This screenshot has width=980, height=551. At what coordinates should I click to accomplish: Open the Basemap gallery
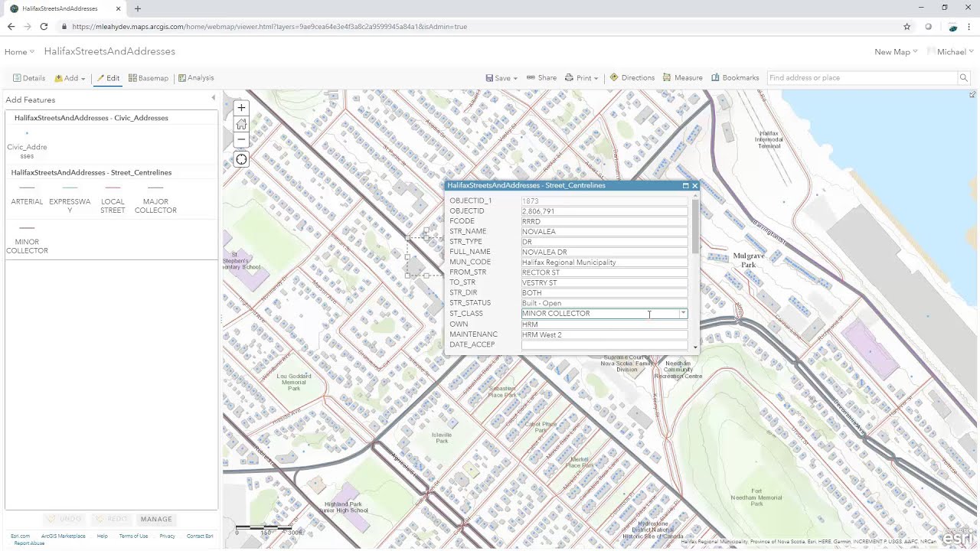148,78
